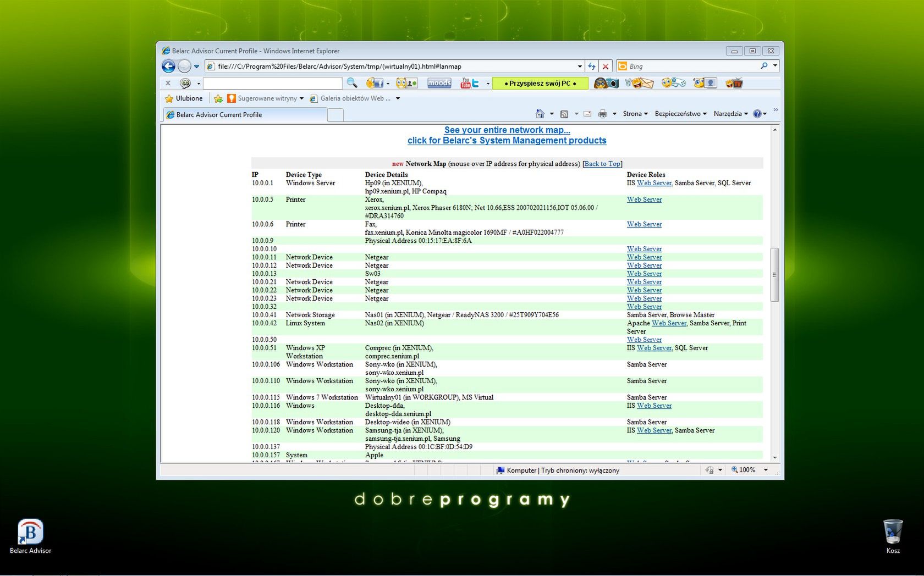Open Web Server link for 10.0.0.1
Viewport: 924px width, 576px height.
pos(654,183)
